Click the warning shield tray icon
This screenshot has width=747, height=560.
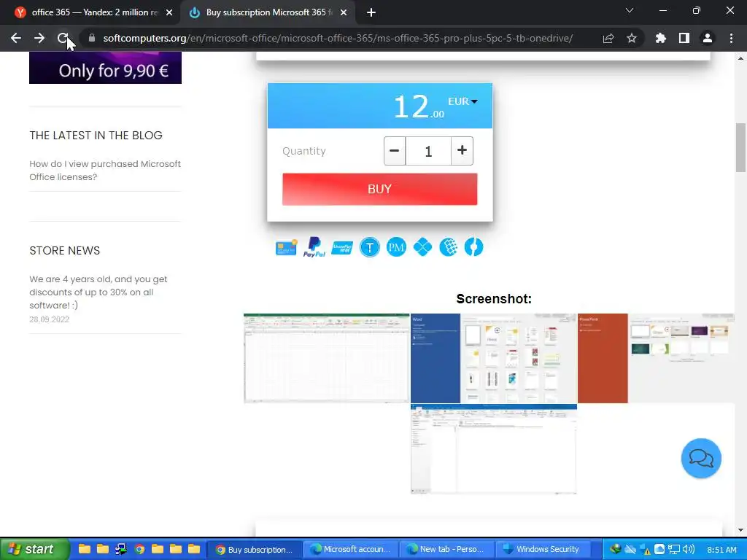(x=645, y=550)
